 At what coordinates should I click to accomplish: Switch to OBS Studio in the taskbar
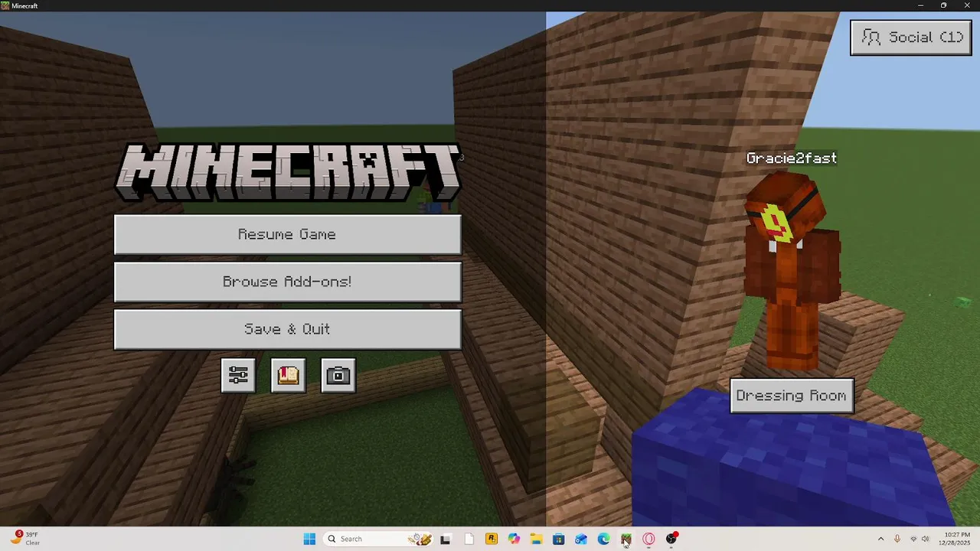pyautogui.click(x=671, y=539)
